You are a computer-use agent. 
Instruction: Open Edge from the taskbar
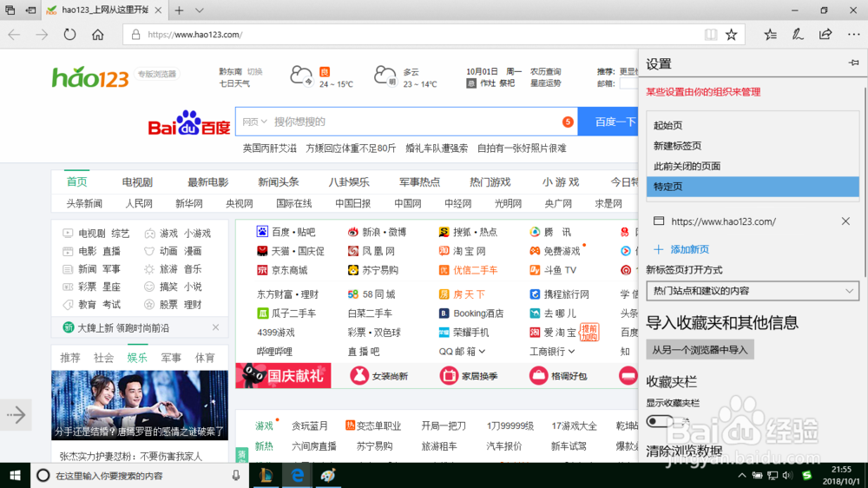coord(297,475)
